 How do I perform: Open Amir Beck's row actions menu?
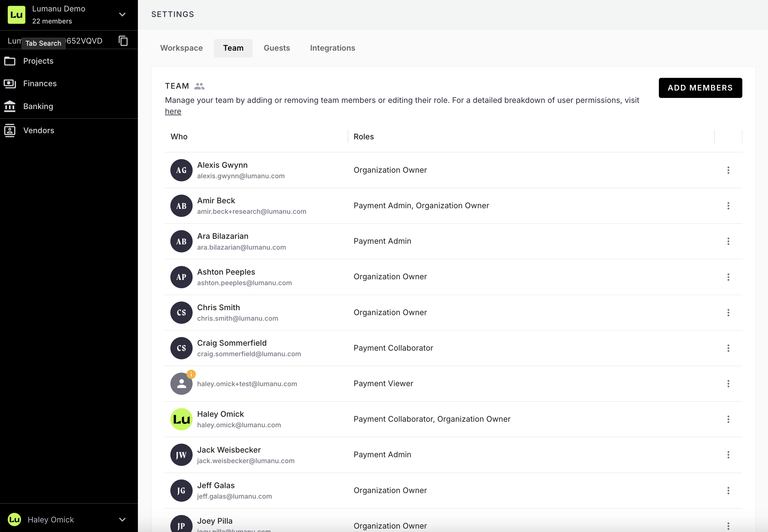tap(728, 206)
